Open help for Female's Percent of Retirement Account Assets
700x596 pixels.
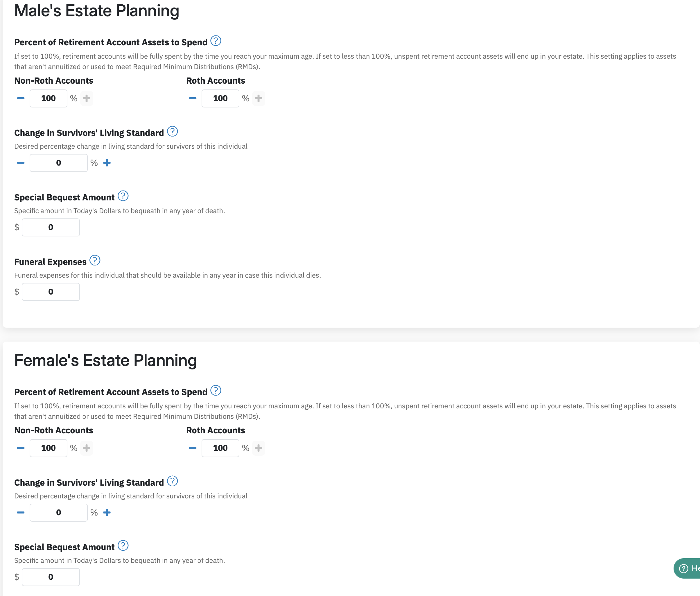(x=216, y=391)
